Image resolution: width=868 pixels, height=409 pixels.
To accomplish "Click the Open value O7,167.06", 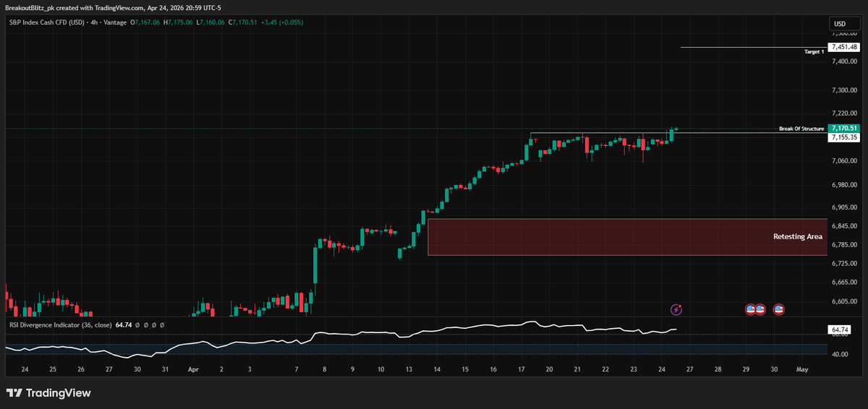I will (x=145, y=22).
